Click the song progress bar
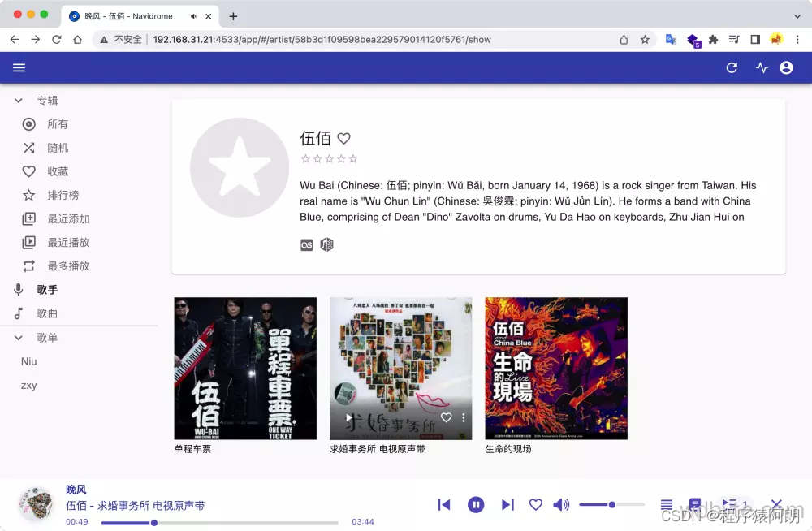The height and width of the screenshot is (531, 812). tap(219, 523)
